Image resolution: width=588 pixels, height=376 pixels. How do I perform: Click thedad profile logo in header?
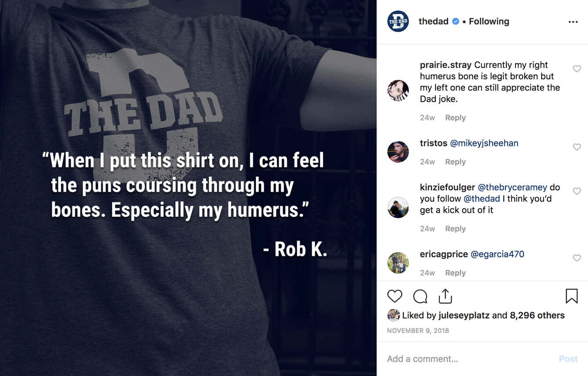pyautogui.click(x=398, y=21)
